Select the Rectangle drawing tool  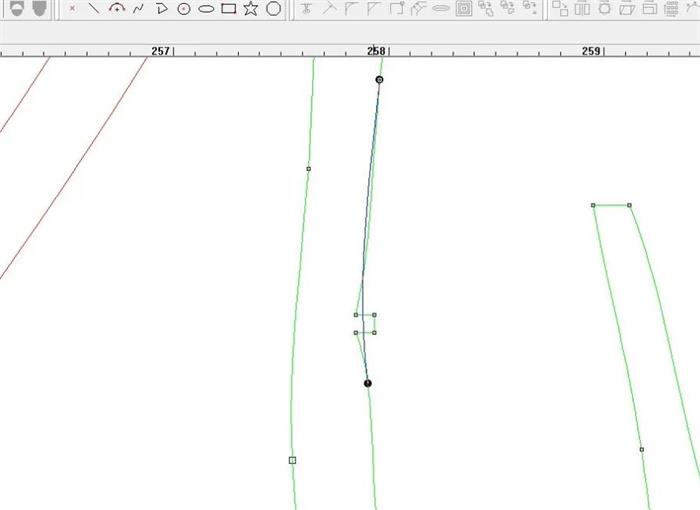(x=229, y=8)
